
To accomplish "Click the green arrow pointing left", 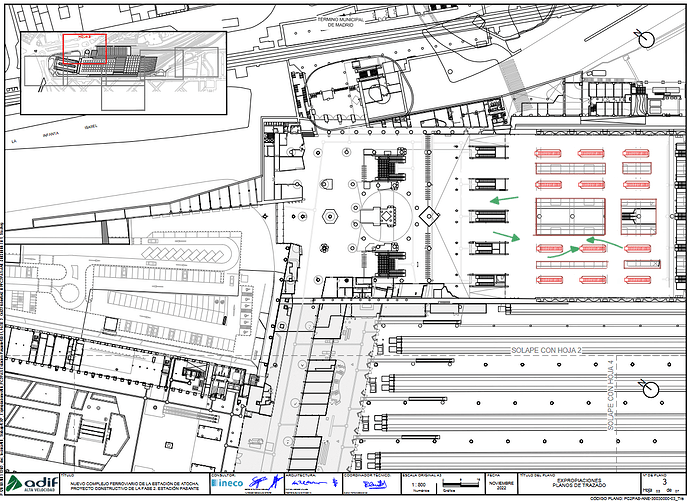I will point(504,200).
